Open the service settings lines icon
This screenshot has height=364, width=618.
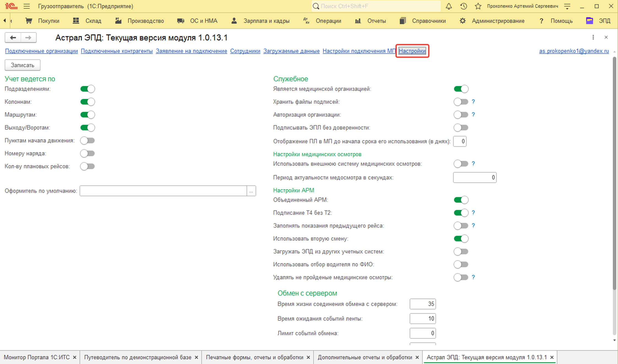tap(567, 6)
